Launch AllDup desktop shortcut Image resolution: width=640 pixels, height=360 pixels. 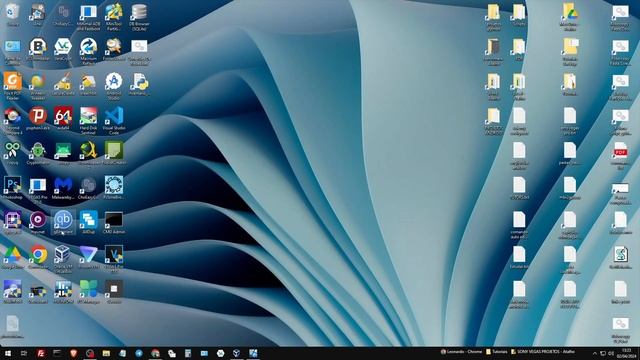[88, 223]
